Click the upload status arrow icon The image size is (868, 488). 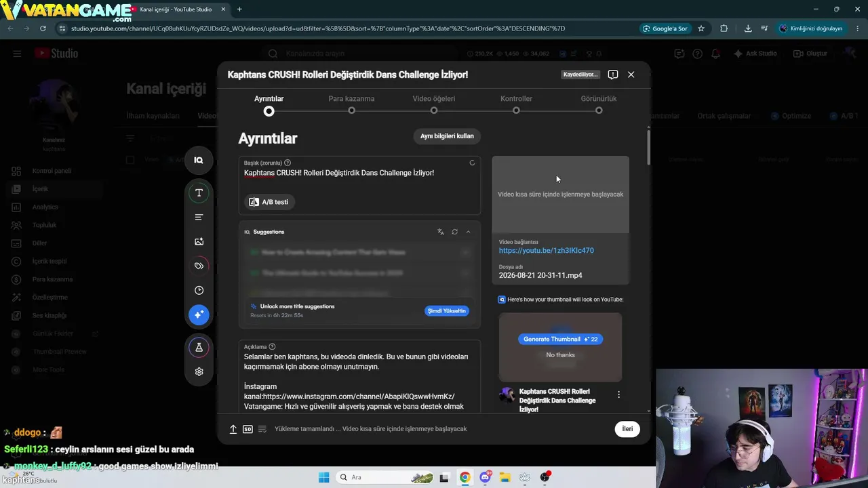[x=233, y=429]
